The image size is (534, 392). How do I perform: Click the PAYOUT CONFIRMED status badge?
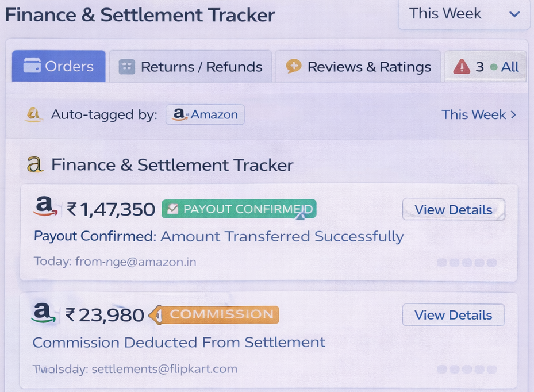point(239,209)
